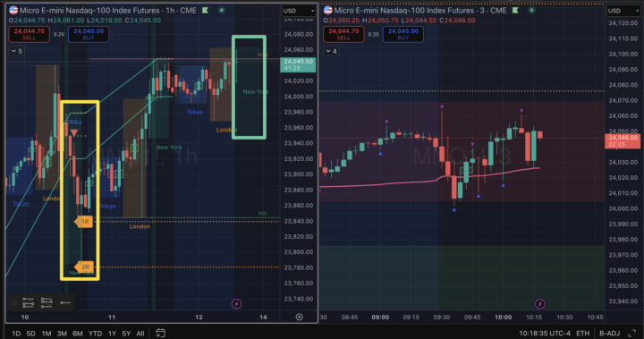Select the 1M date range
The image size is (644, 339).
pos(47,334)
